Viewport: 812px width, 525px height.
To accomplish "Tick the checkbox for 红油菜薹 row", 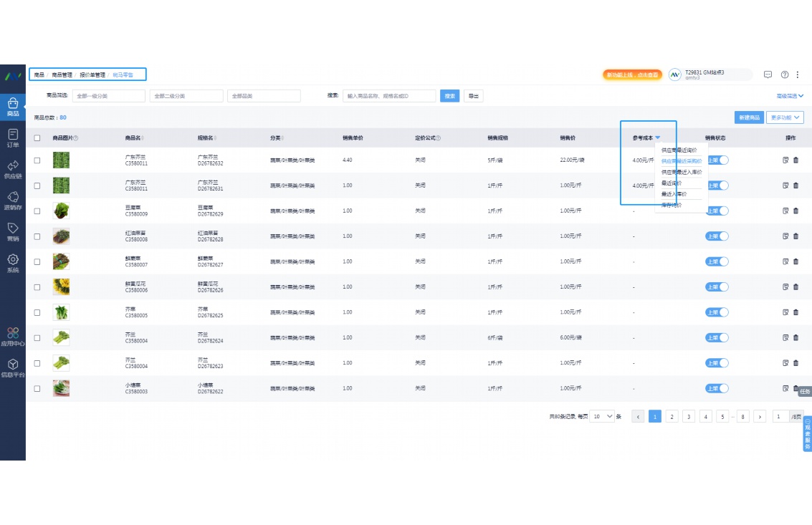I will click(x=37, y=236).
